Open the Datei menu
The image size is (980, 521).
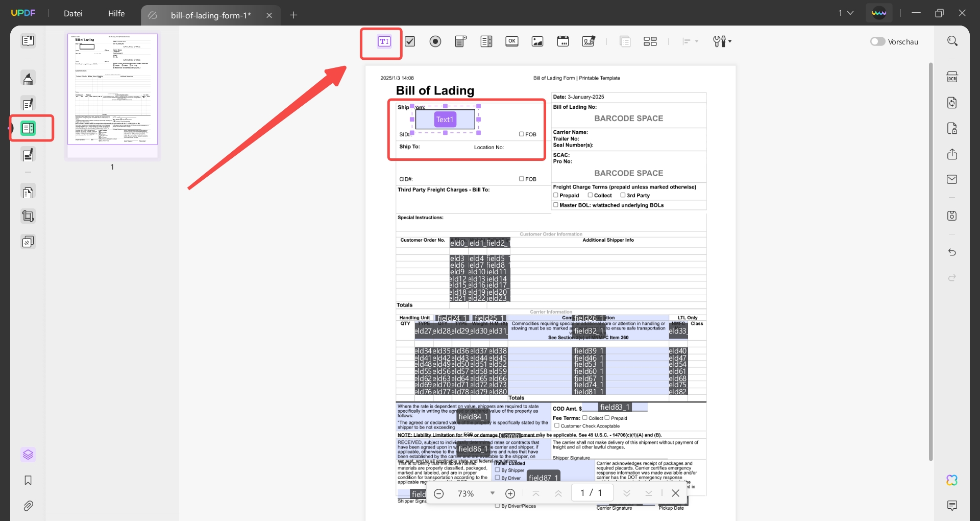73,13
